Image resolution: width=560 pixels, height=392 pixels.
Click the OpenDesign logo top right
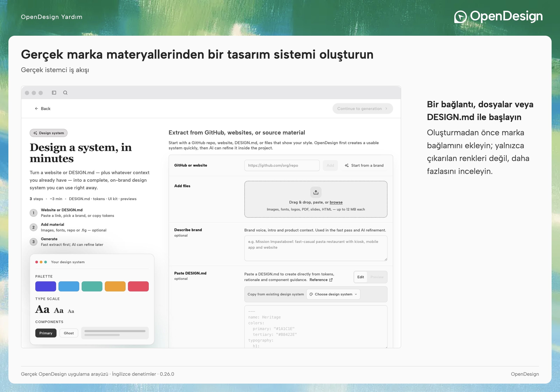pyautogui.click(x=498, y=17)
